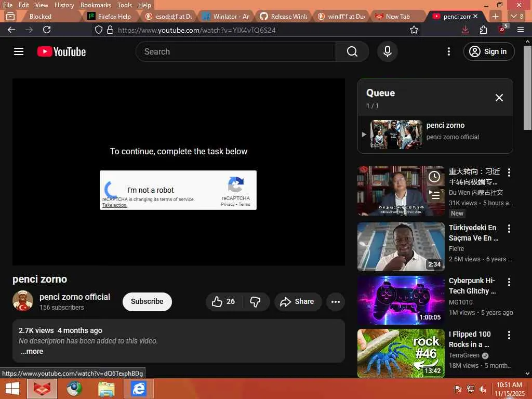Image resolution: width=532 pixels, height=399 pixels.
Task: Open the View menu
Action: click(42, 5)
